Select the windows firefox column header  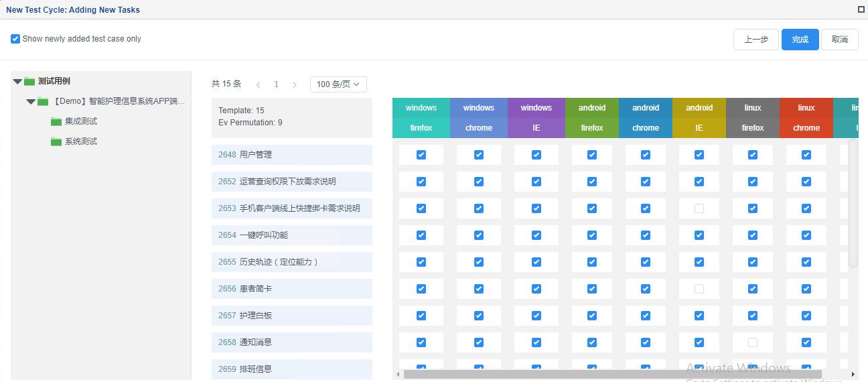point(421,117)
